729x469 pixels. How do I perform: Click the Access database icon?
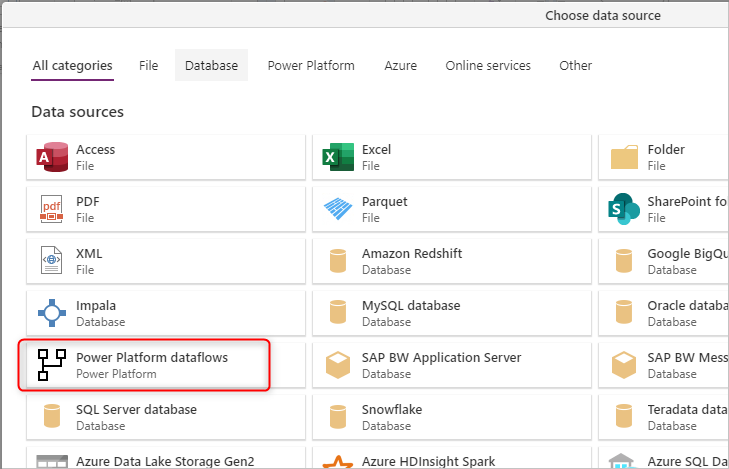click(52, 157)
